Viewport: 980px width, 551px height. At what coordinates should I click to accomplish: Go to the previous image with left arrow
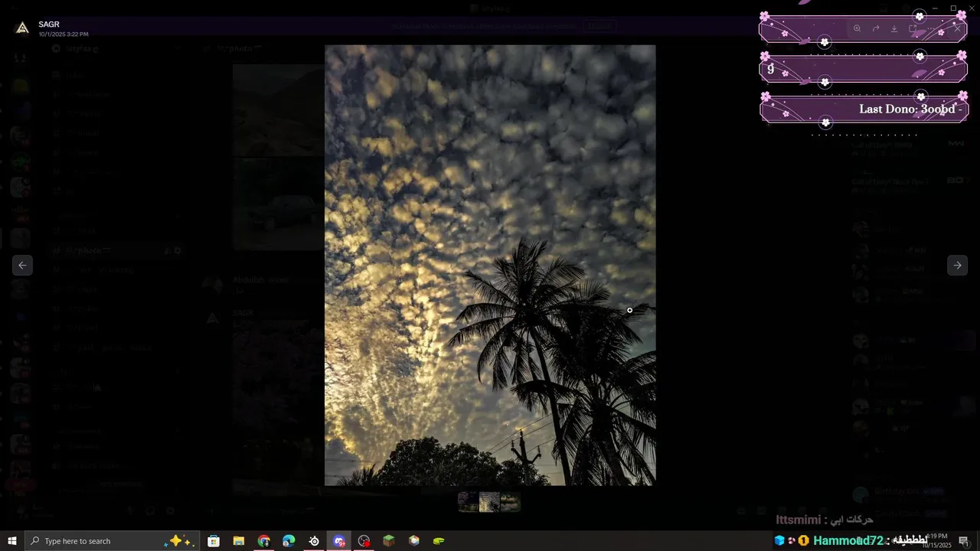coord(22,265)
